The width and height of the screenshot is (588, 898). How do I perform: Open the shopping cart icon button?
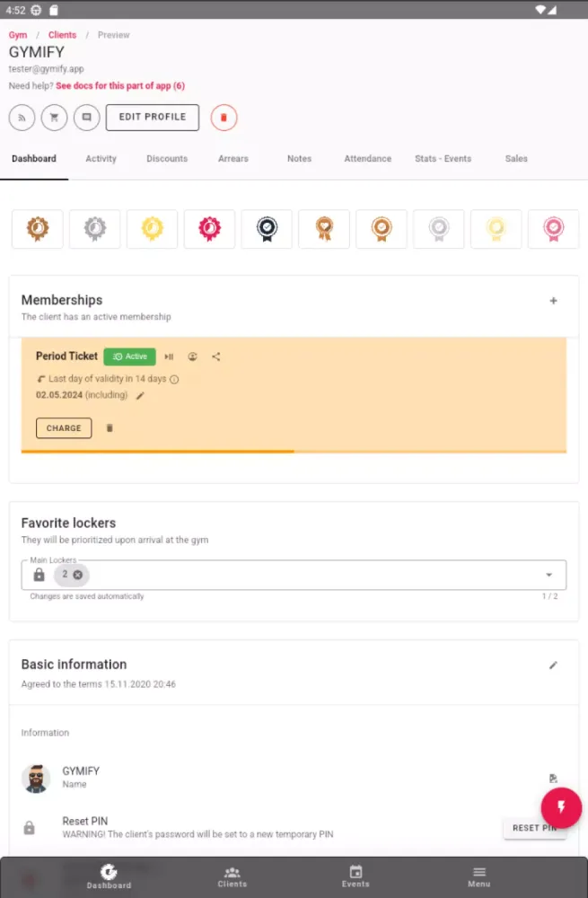[55, 118]
